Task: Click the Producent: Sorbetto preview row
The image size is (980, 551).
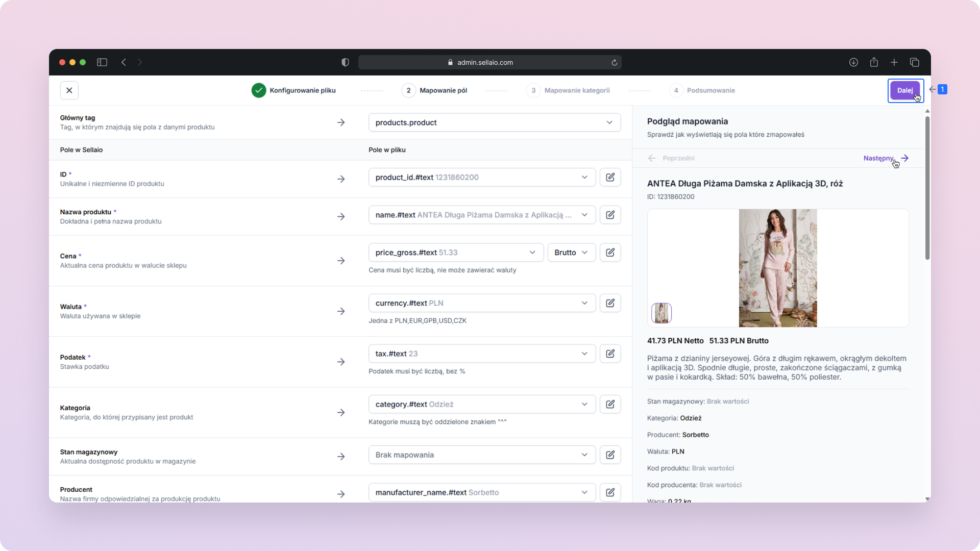Action: pyautogui.click(x=678, y=435)
